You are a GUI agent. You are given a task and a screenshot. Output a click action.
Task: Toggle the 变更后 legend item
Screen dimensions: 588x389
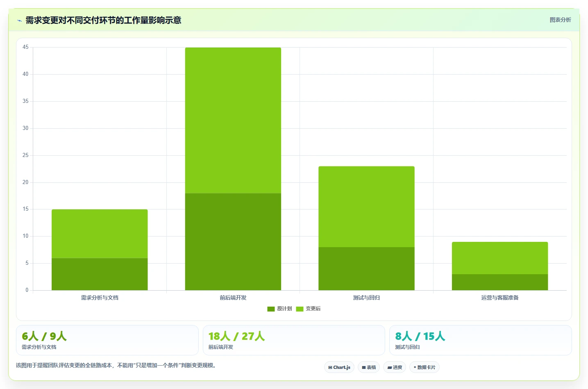click(x=308, y=309)
